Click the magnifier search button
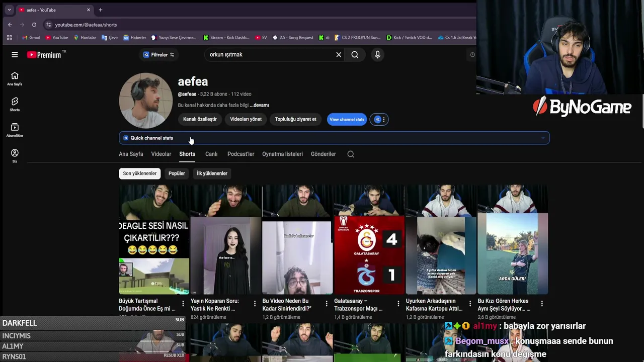The height and width of the screenshot is (362, 644). tap(355, 55)
